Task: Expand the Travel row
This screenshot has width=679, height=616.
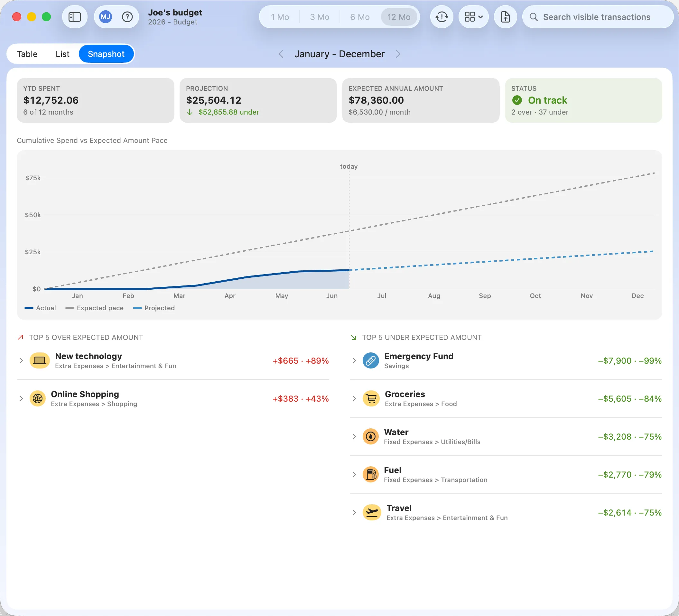Action: pyautogui.click(x=354, y=513)
